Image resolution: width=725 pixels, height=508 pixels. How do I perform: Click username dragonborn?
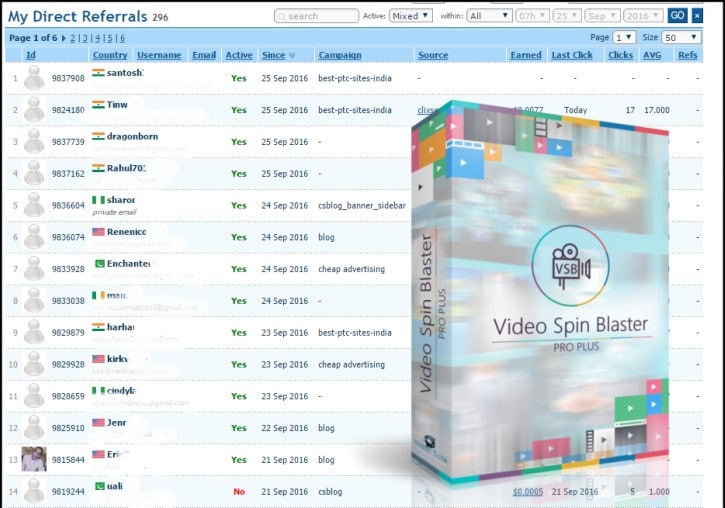point(133,136)
